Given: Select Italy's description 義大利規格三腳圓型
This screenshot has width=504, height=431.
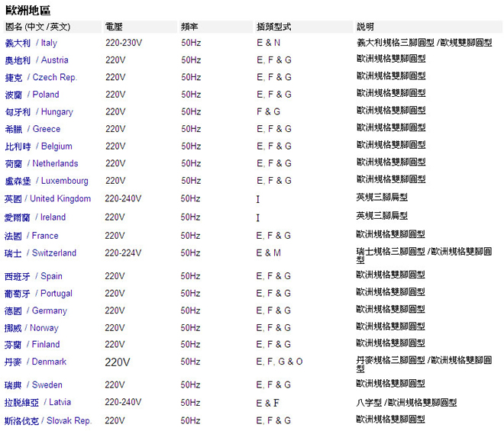Looking at the screenshot, I should pyautogui.click(x=396, y=43).
